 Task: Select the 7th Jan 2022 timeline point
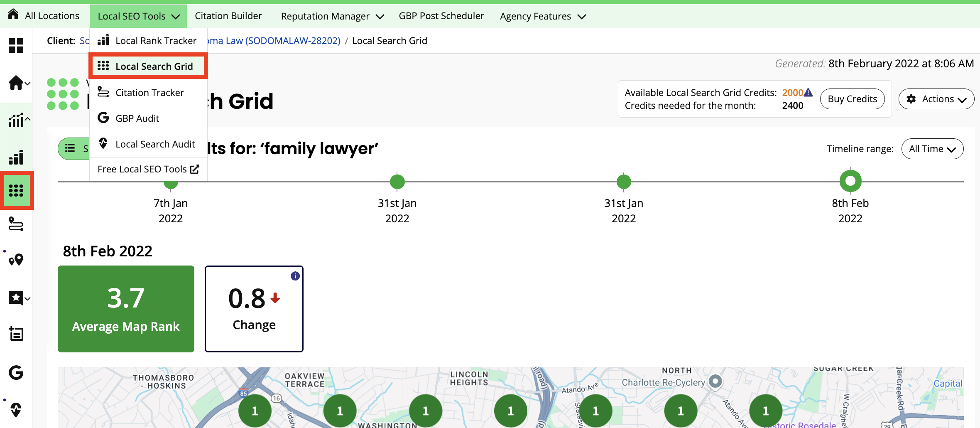pyautogui.click(x=171, y=184)
